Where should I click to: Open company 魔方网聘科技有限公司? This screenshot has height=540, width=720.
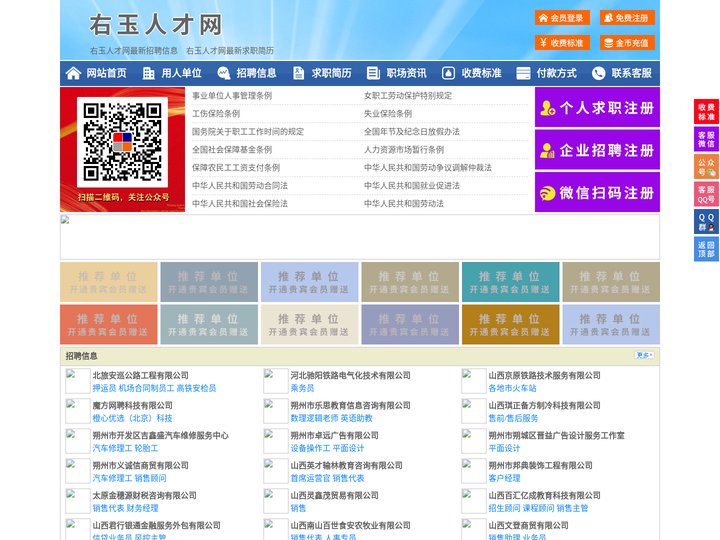[132, 405]
